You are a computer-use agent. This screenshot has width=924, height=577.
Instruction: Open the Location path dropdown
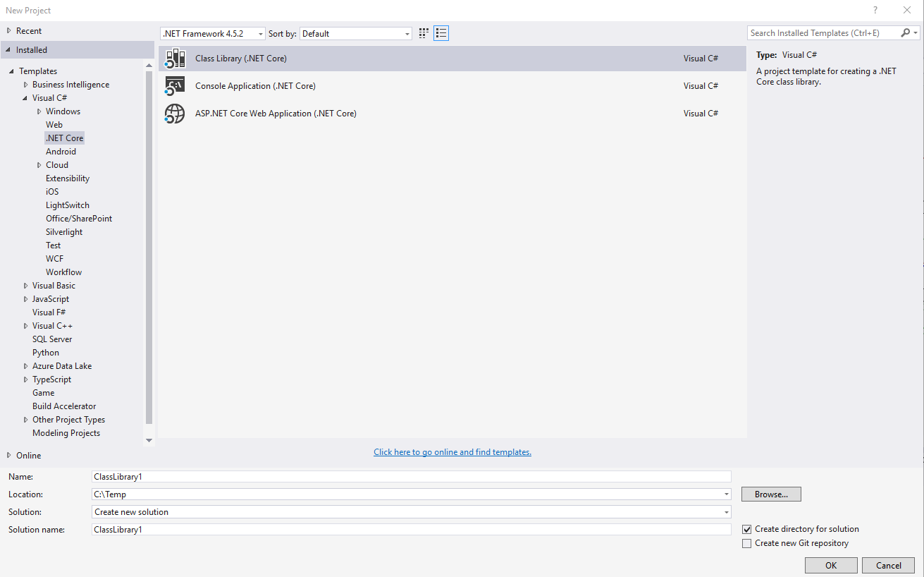click(x=727, y=494)
